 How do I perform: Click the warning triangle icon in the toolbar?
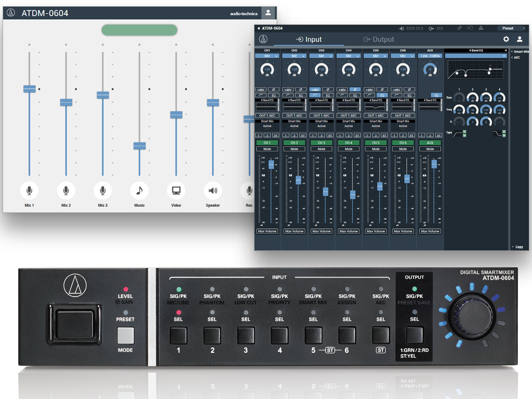pos(481,28)
